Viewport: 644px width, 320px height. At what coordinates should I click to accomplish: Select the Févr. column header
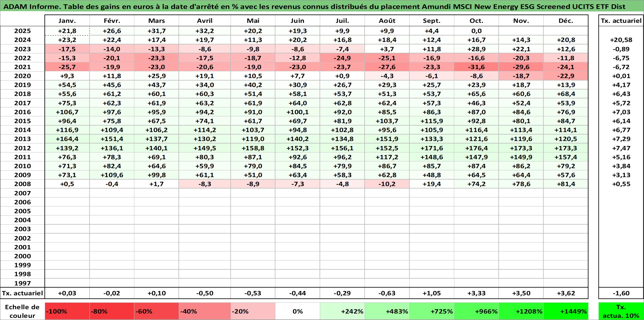tap(112, 21)
